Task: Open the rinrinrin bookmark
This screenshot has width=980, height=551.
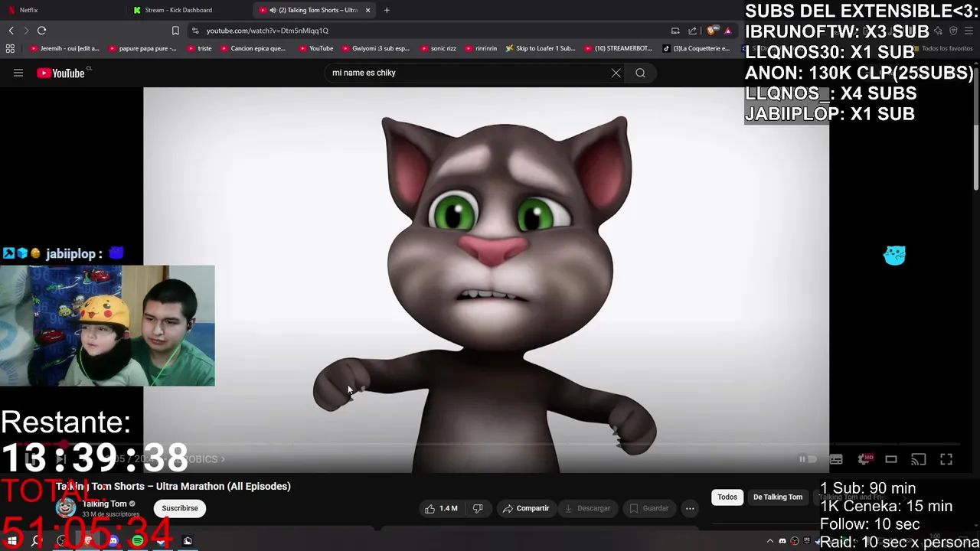Action: click(480, 48)
